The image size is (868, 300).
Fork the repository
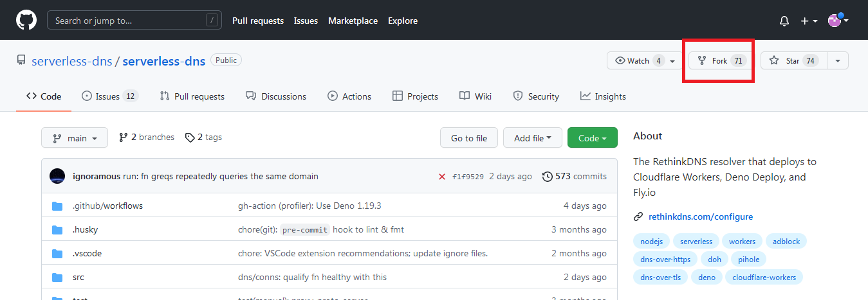tap(721, 60)
